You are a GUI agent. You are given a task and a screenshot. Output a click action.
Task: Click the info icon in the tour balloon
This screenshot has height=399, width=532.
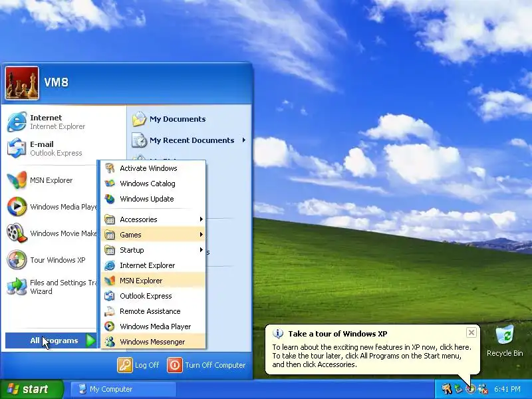click(278, 334)
